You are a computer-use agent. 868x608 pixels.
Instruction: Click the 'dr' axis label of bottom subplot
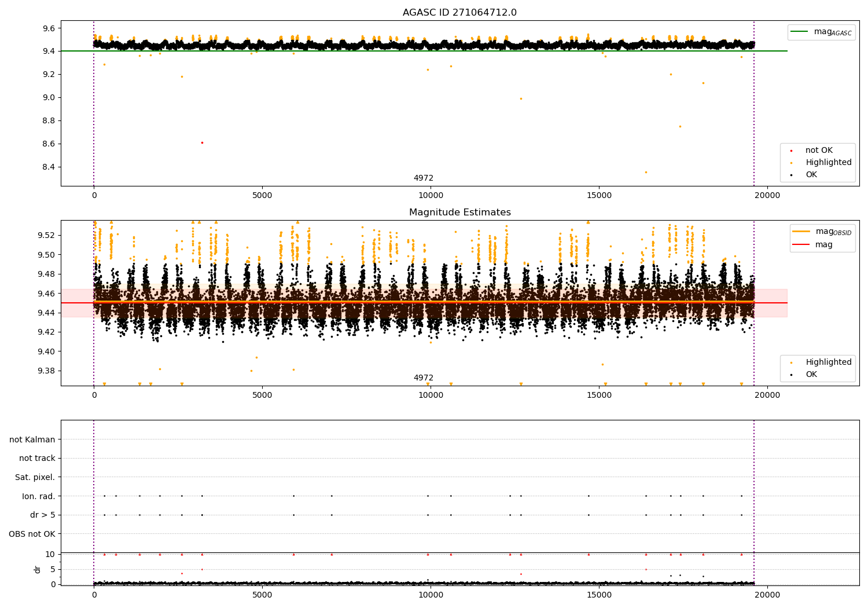pyautogui.click(x=38, y=569)
